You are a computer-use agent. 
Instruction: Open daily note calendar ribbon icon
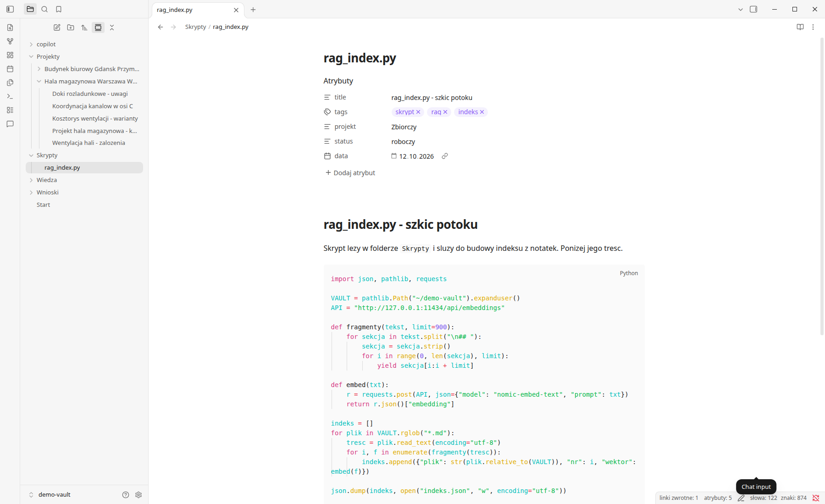10,69
